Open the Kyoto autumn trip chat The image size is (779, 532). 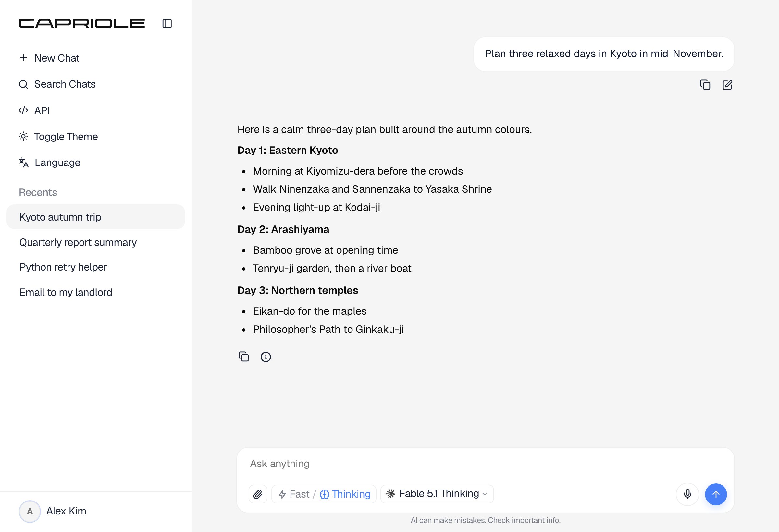tap(95, 217)
